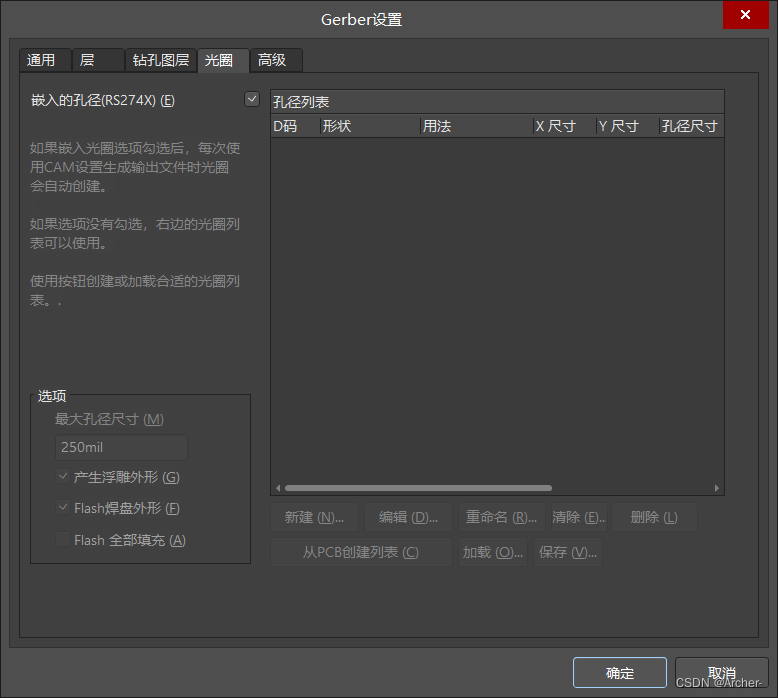The width and height of the screenshot is (778, 698).
Task: Open the 层 tab
Action: click(x=98, y=61)
